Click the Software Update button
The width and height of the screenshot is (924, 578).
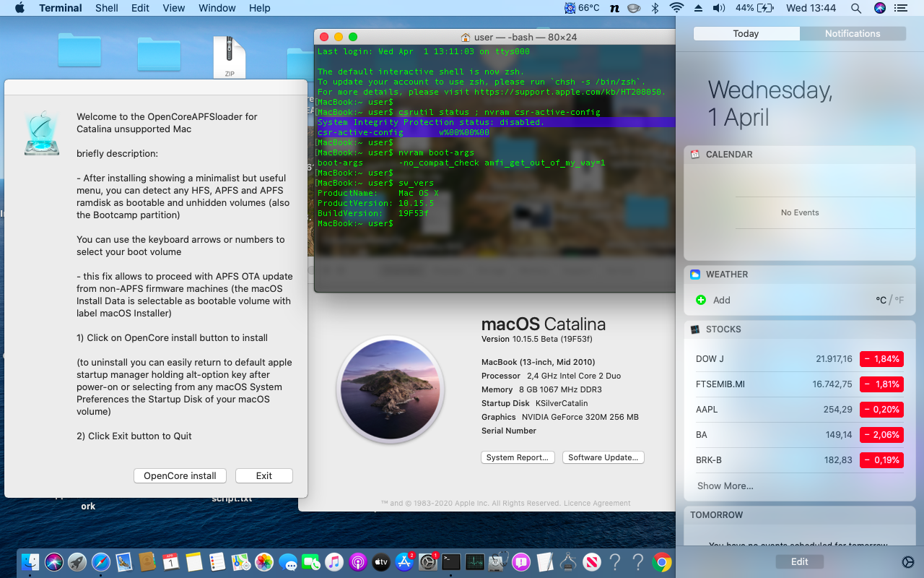(x=603, y=457)
